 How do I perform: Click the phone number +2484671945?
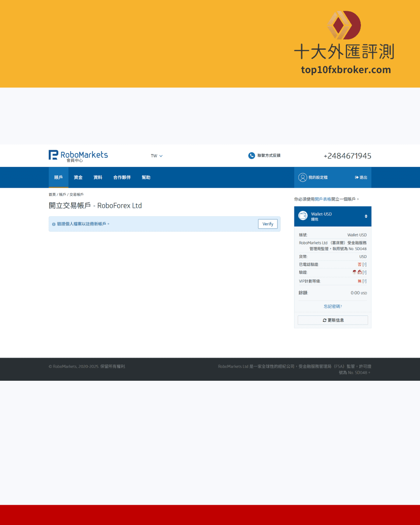pos(347,156)
